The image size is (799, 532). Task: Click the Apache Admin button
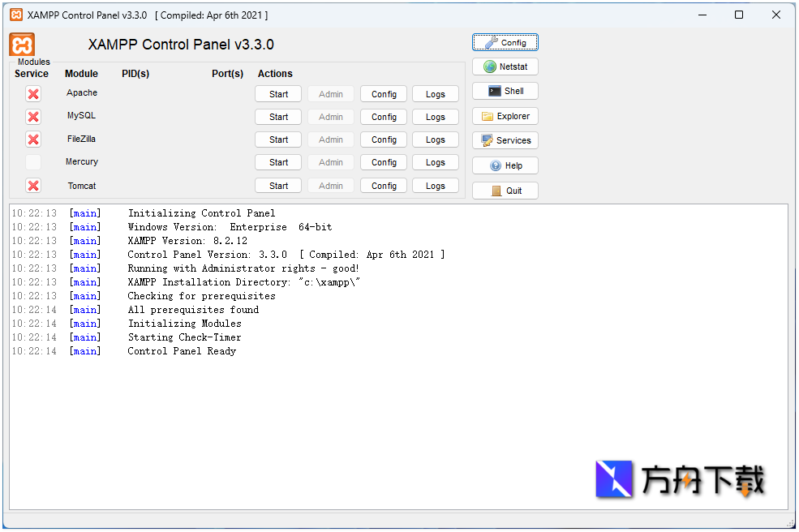pyautogui.click(x=331, y=94)
